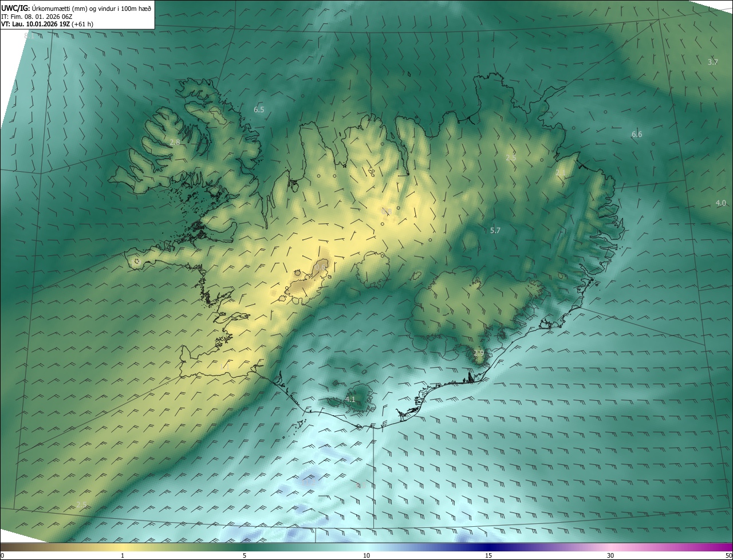Click the colorbar tick label 30
733x560 pixels.
tap(610, 556)
